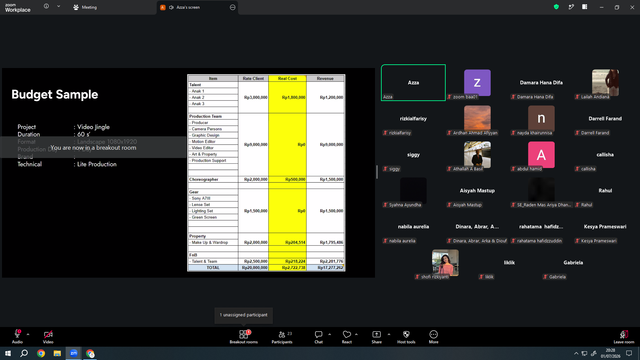This screenshot has height=360, width=640.
Task: Open Host tools shield menu
Action: [406, 337]
